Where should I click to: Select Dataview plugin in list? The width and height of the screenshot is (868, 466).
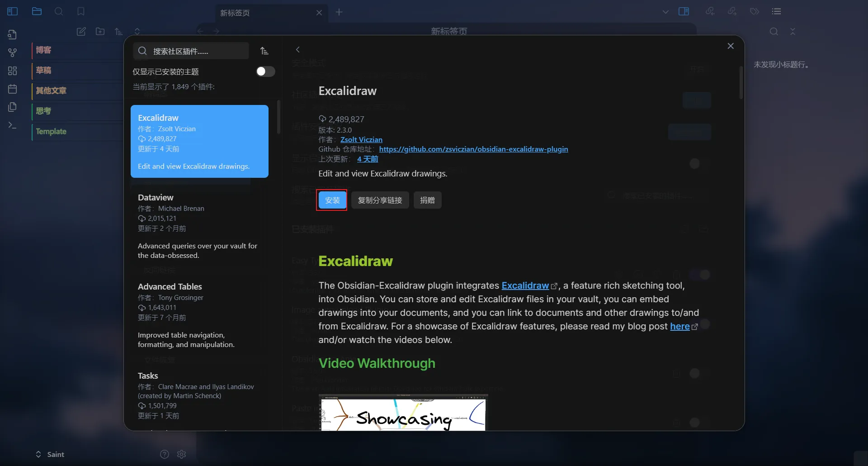coord(199,226)
